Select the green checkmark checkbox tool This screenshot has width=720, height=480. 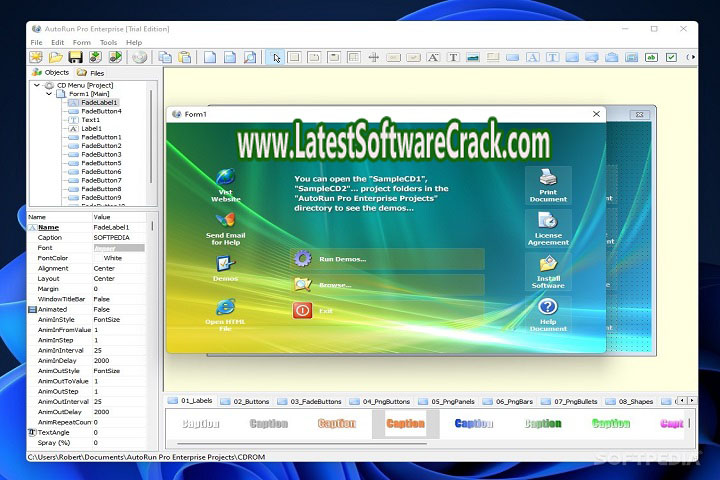[x=671, y=57]
